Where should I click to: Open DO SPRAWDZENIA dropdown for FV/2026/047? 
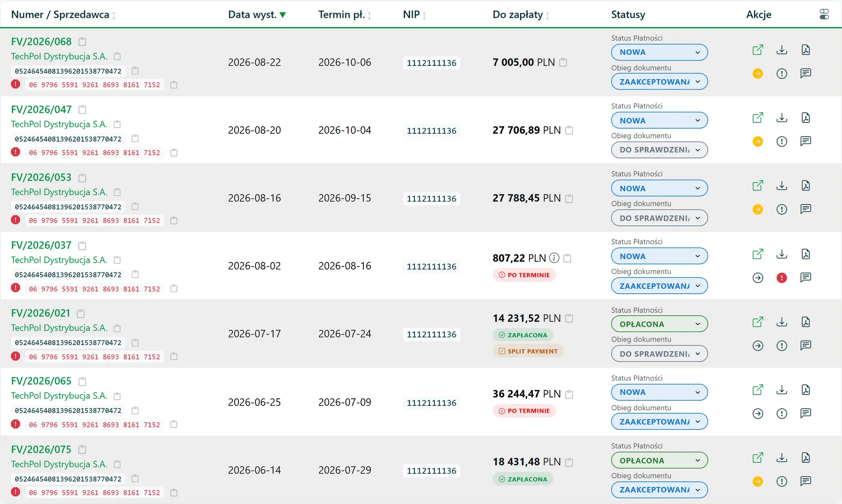click(659, 150)
